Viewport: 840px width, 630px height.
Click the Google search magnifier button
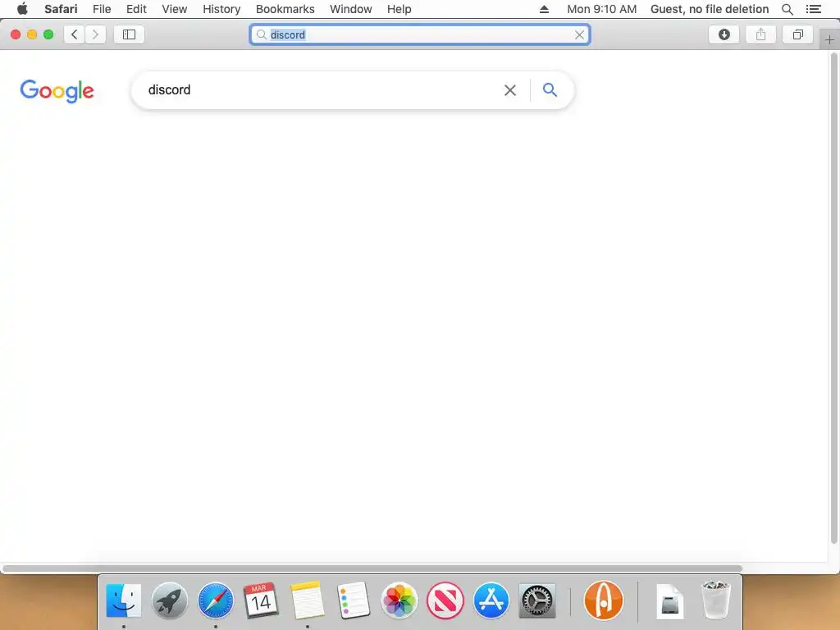click(550, 90)
